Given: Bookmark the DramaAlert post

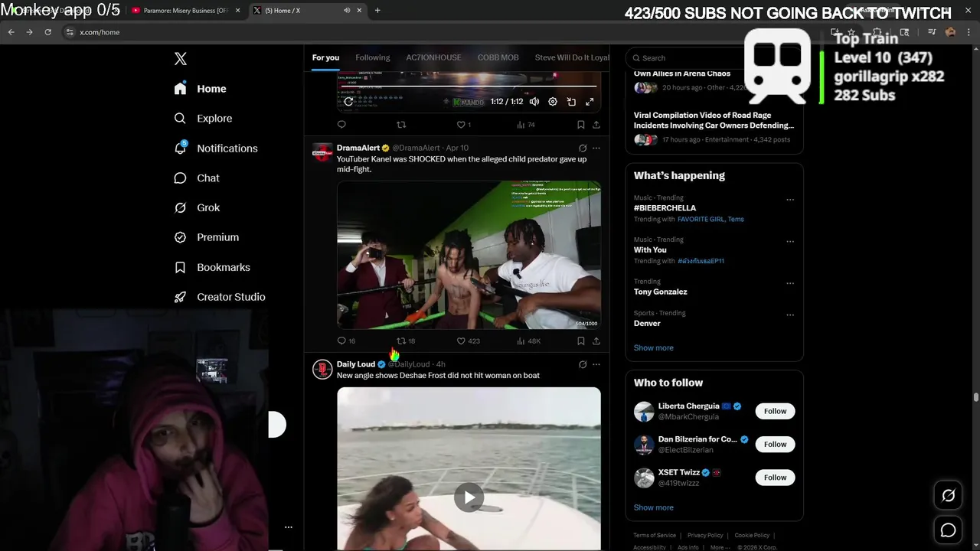Looking at the screenshot, I should click(581, 341).
